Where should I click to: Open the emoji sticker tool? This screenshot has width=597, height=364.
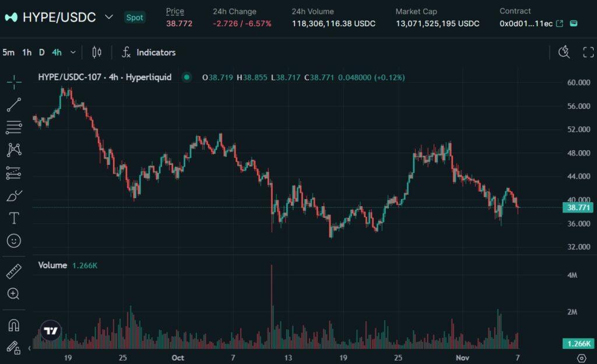click(x=14, y=240)
